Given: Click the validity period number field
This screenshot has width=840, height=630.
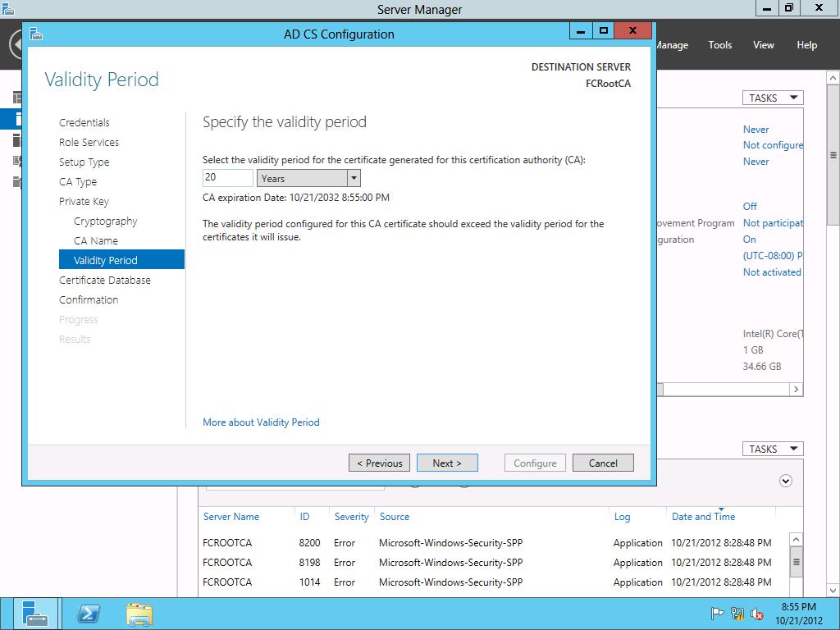Looking at the screenshot, I should (228, 177).
